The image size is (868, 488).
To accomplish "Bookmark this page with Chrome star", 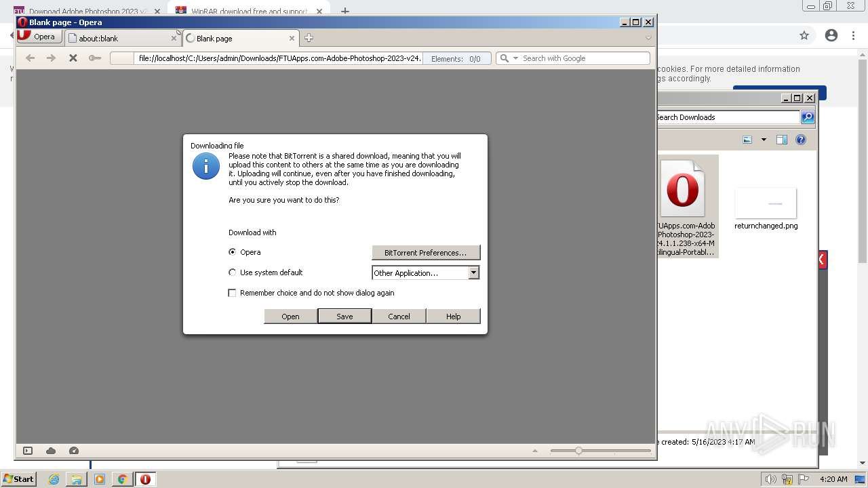I will (x=804, y=35).
